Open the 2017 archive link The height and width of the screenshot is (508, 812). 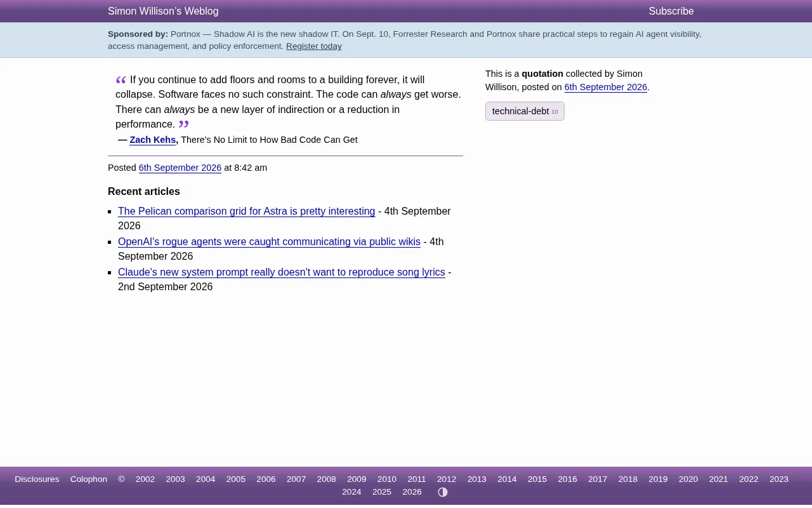point(598,479)
